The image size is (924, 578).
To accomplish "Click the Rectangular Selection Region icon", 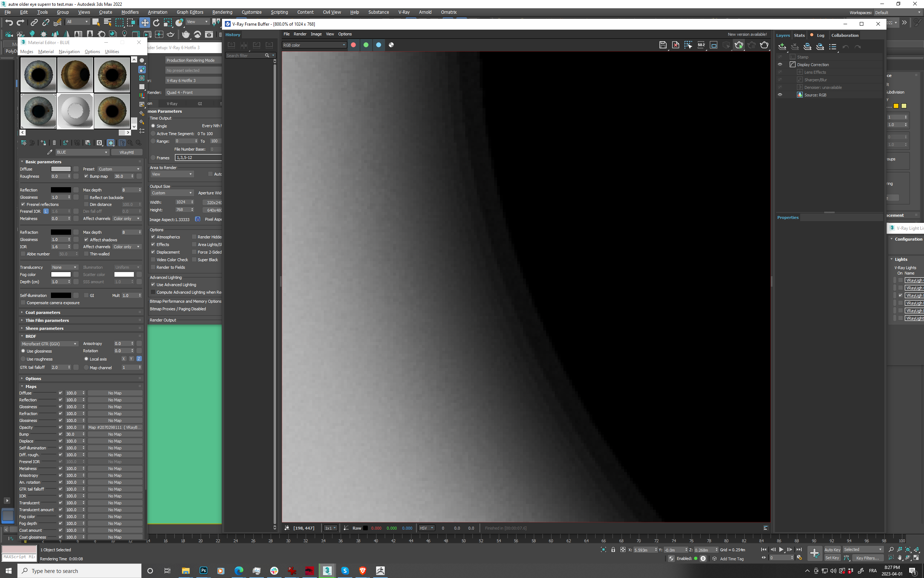I will pos(119,22).
